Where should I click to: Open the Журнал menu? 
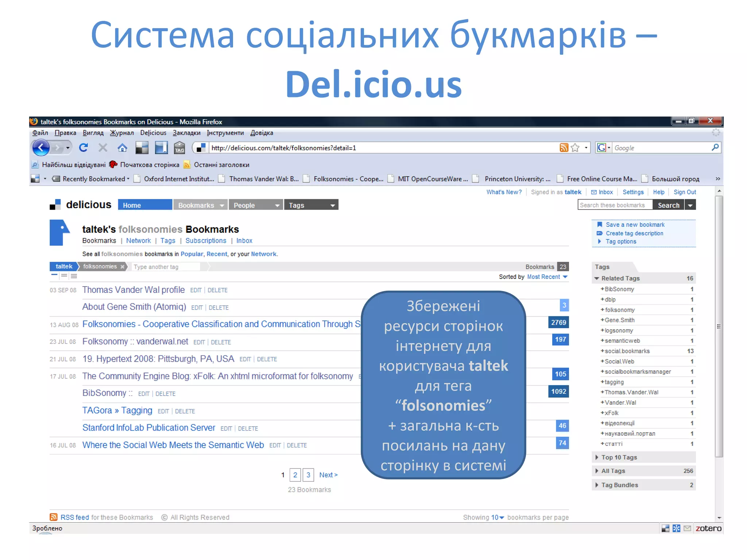tap(122, 133)
